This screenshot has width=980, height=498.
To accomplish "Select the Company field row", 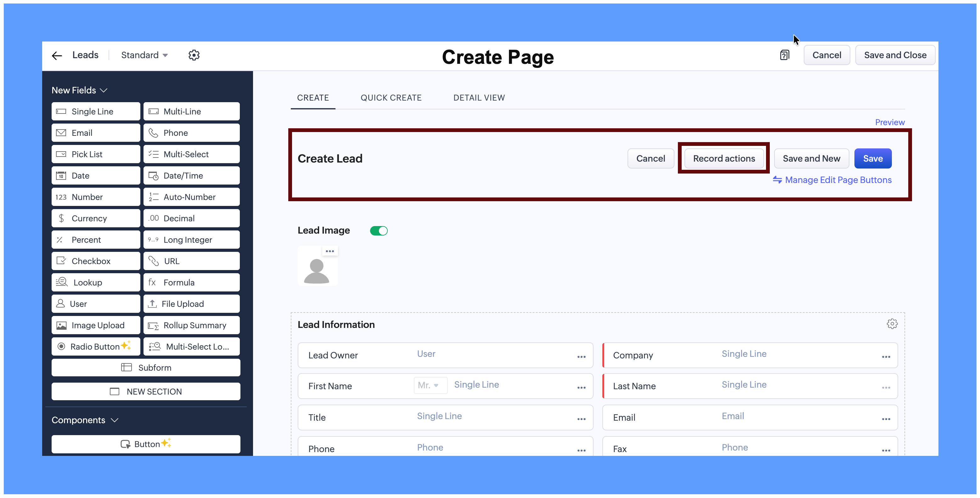I will coord(750,356).
